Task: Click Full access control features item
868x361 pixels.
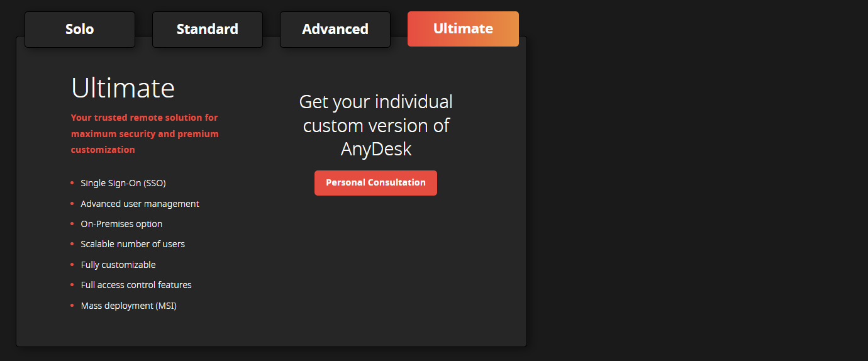Action: click(136, 285)
